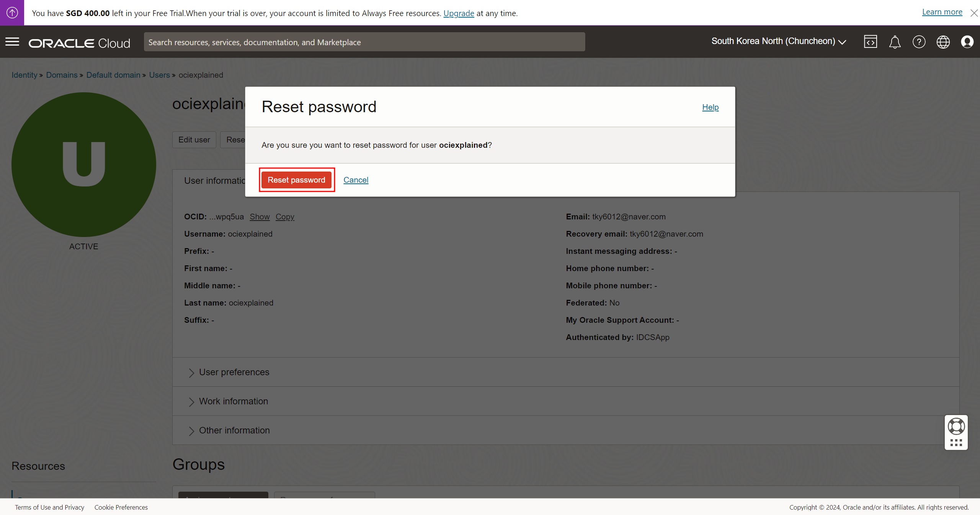Confirm with the red Reset password button
Image resolution: width=980 pixels, height=515 pixels.
(296, 180)
